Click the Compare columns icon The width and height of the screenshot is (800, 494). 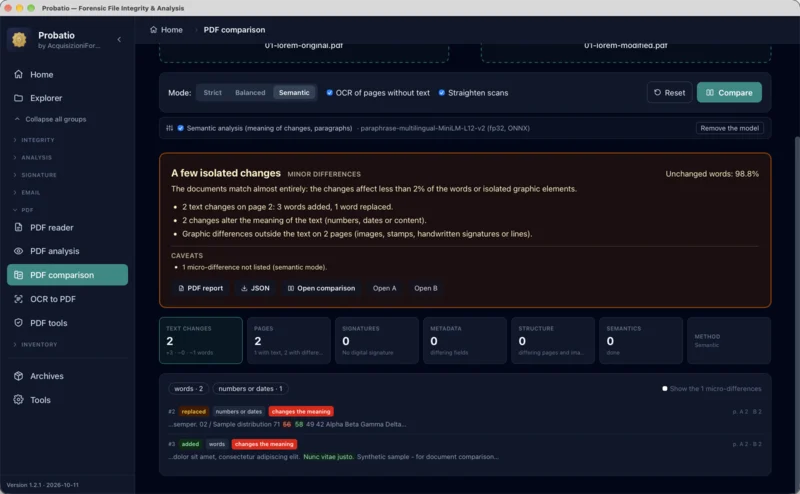710,93
